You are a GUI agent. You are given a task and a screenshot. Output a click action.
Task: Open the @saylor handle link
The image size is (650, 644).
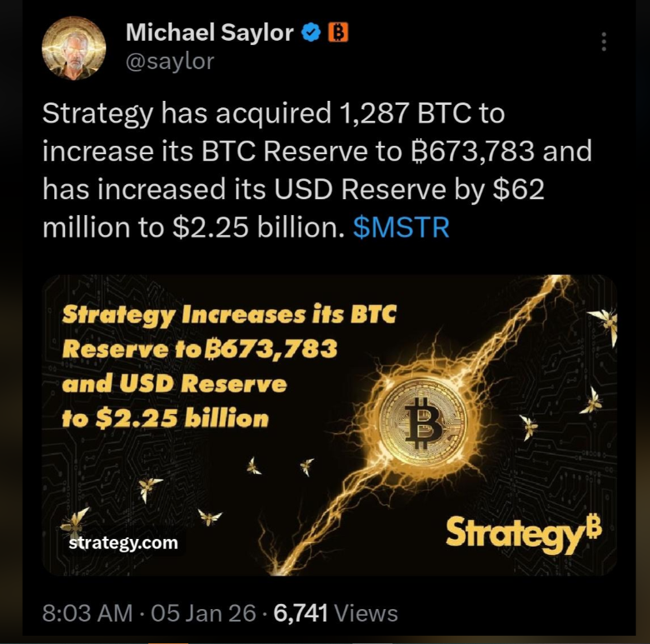click(170, 62)
